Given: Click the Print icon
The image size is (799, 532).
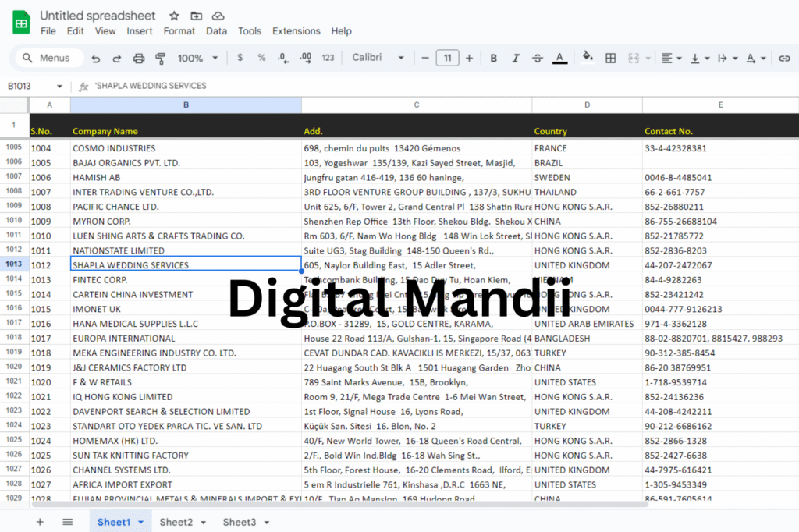Looking at the screenshot, I should (139, 59).
